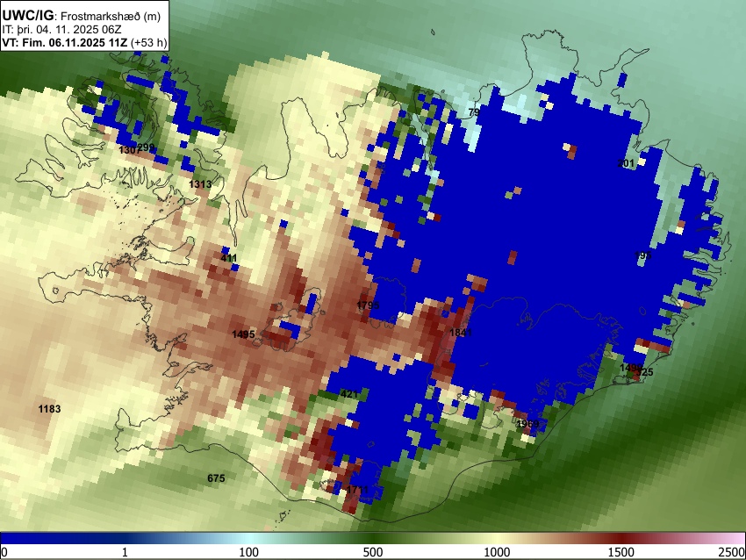
Task: Click the map value label "411"
Action: pyautogui.click(x=229, y=258)
